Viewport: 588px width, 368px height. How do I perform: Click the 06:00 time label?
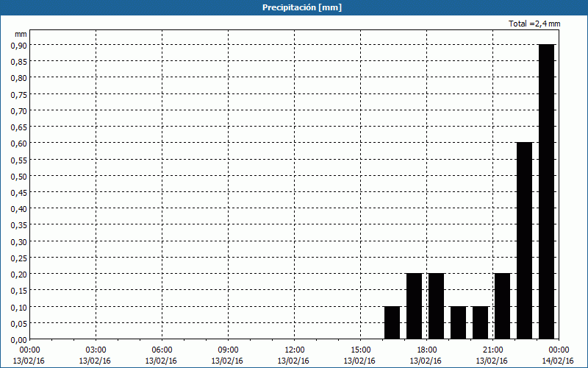(162, 350)
